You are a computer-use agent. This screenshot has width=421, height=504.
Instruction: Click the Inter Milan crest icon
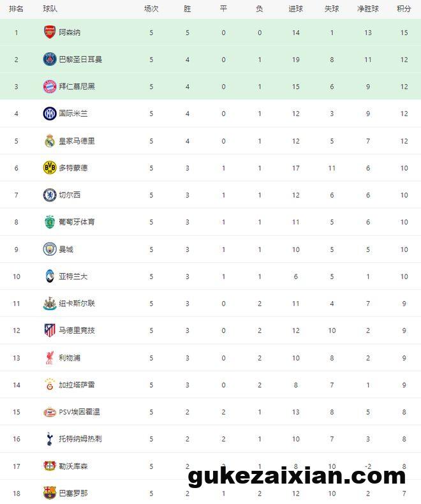pyautogui.click(x=50, y=114)
